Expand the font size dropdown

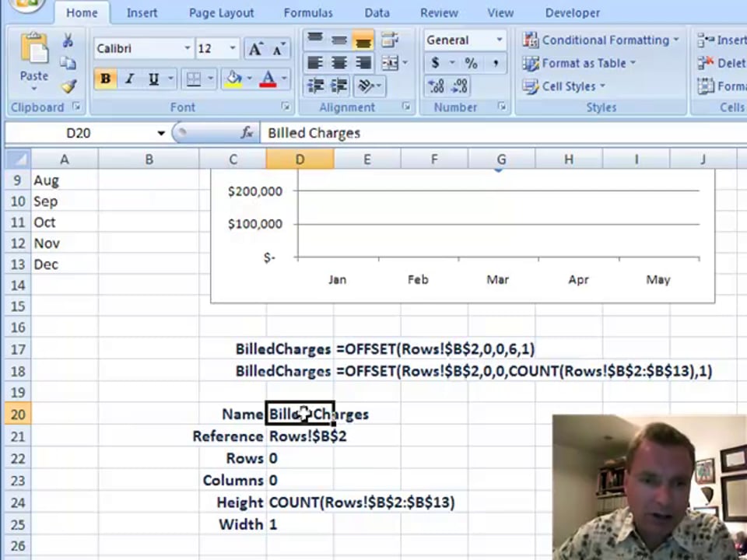(x=233, y=48)
